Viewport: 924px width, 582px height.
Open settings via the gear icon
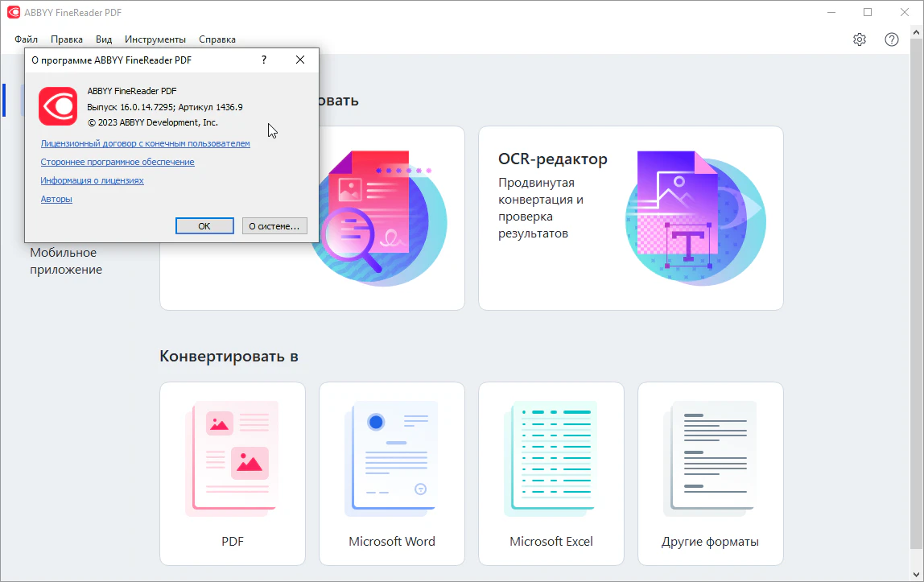[x=860, y=39]
